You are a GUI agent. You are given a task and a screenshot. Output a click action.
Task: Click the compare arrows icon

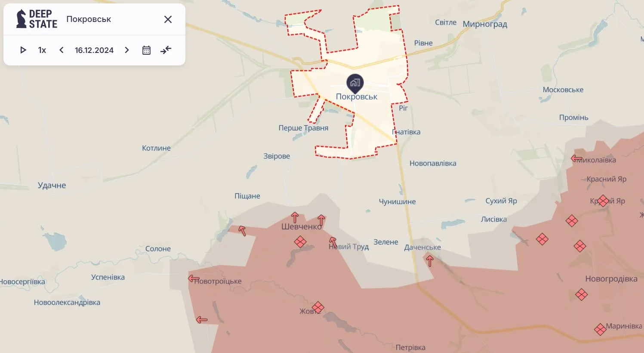coord(166,50)
